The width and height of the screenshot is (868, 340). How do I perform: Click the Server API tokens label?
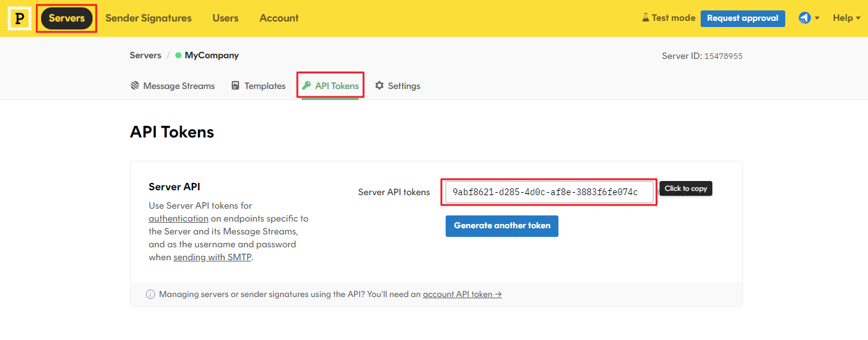click(394, 192)
